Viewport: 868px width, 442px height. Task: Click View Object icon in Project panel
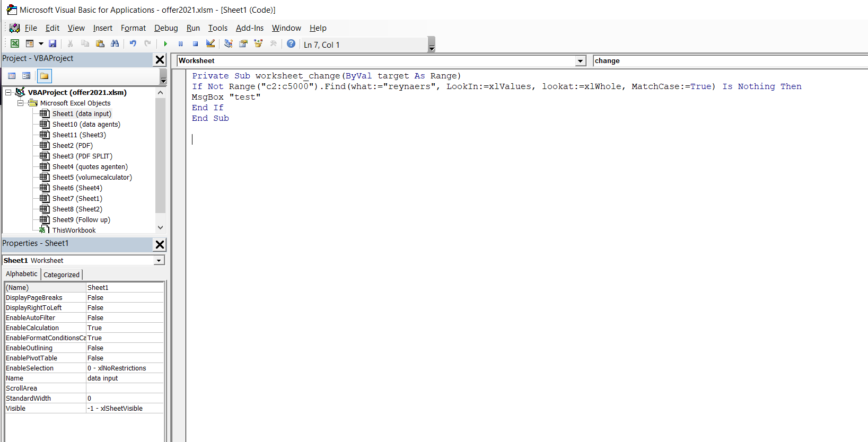click(x=26, y=76)
